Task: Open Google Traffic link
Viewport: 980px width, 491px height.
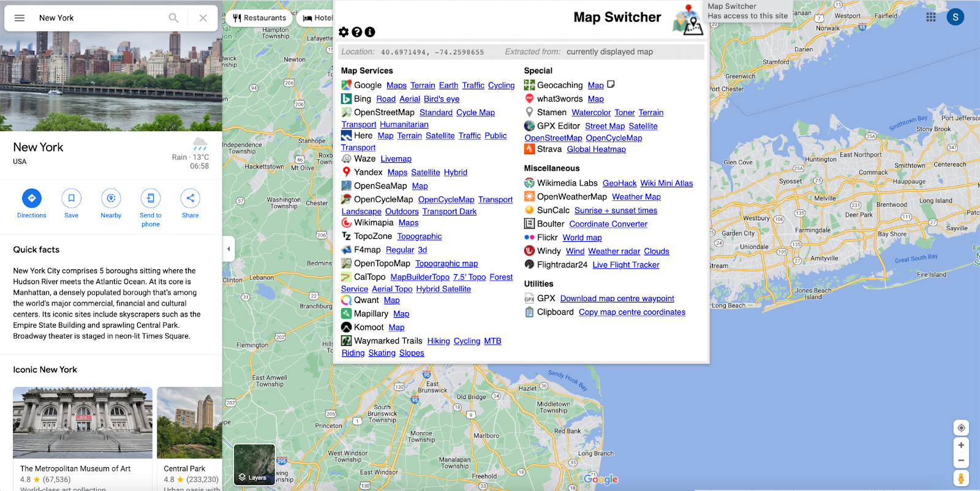Action: point(473,86)
